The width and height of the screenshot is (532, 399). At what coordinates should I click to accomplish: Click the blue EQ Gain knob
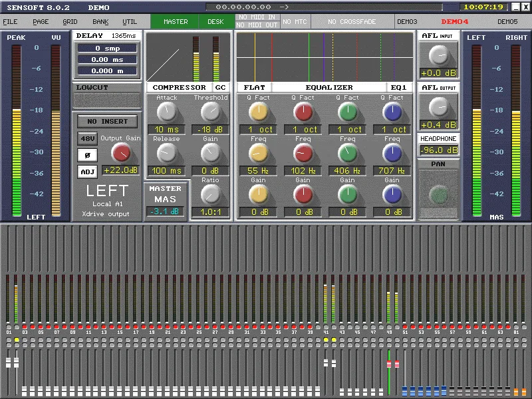click(x=392, y=195)
